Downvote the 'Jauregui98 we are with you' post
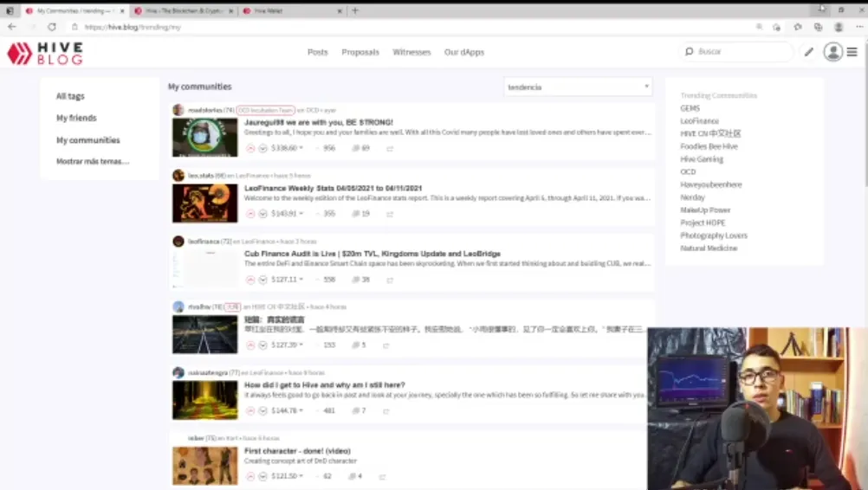 point(263,148)
